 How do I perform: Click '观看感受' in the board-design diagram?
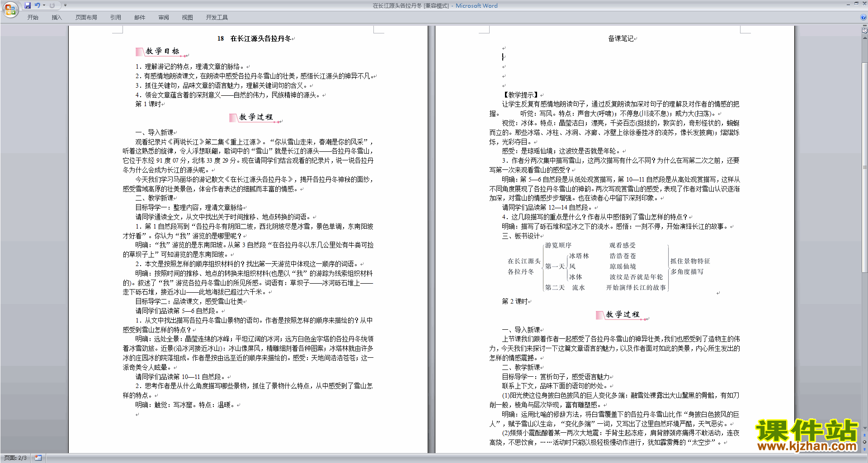622,245
